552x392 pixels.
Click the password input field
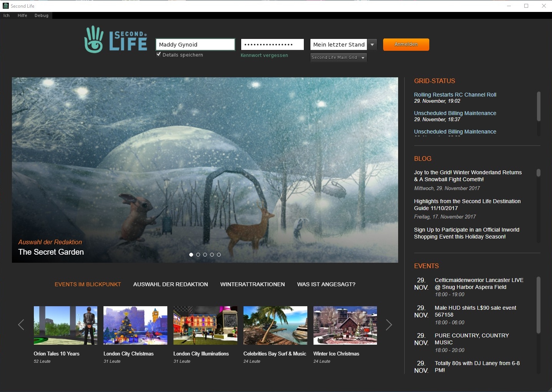coord(272,44)
